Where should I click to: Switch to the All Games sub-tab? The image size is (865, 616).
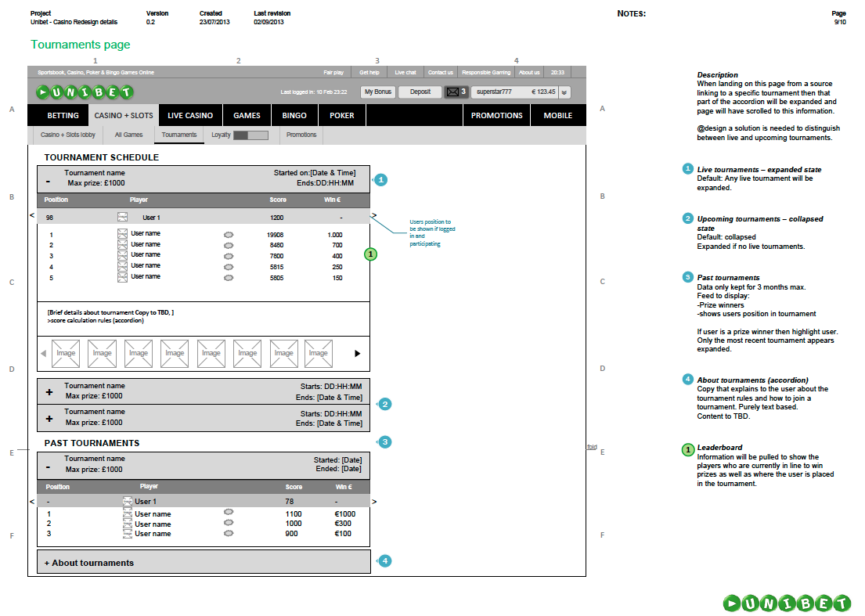click(128, 135)
